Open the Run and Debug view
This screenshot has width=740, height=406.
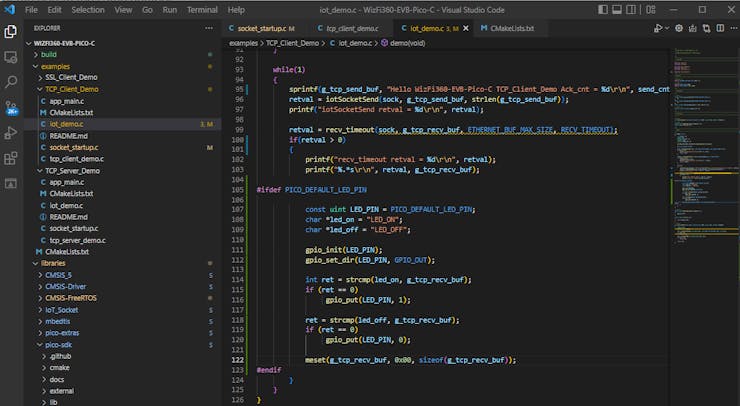[x=11, y=133]
